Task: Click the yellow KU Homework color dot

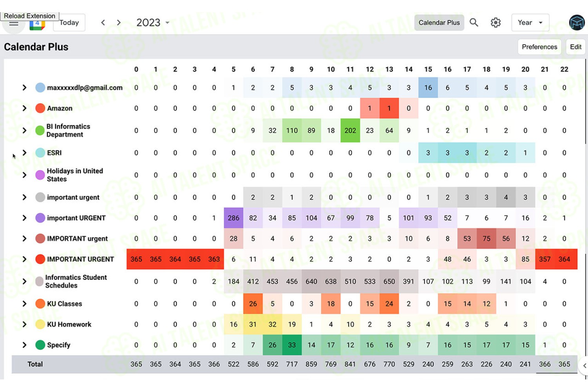Action: click(x=40, y=324)
